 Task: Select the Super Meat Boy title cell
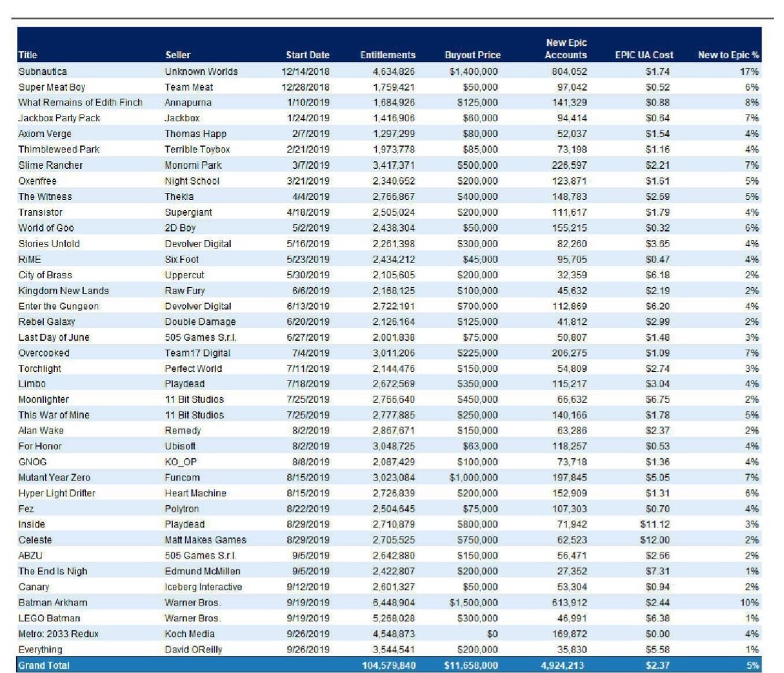[x=52, y=87]
